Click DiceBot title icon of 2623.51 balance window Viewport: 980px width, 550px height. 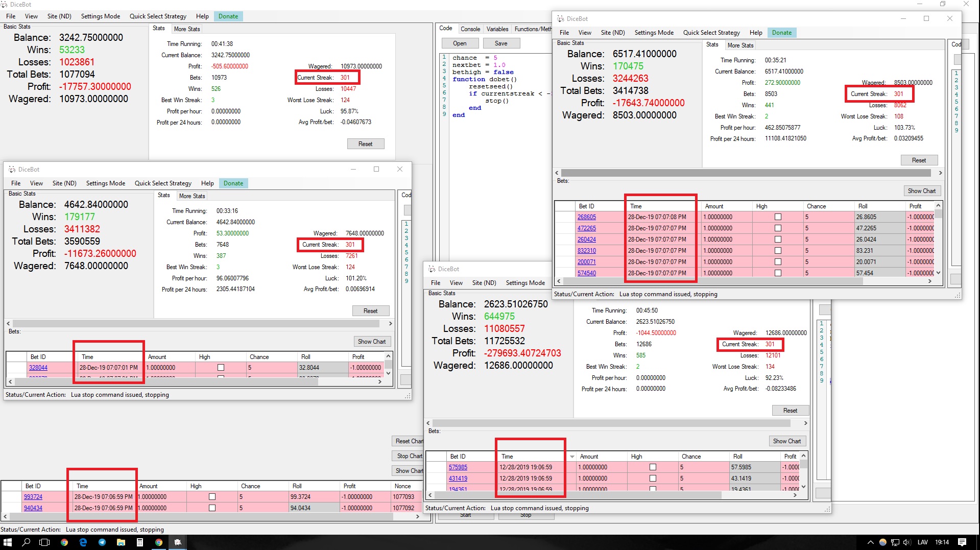coord(432,269)
